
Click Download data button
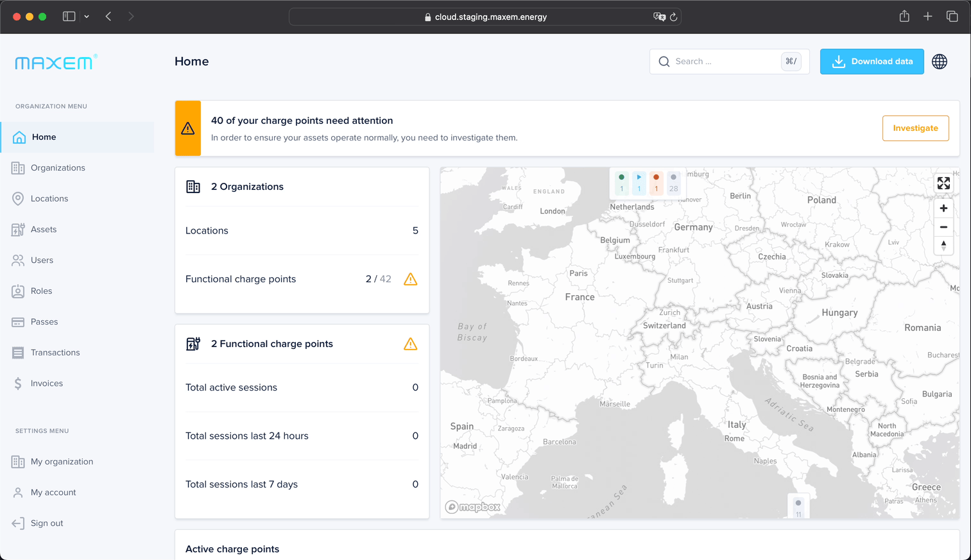point(872,62)
